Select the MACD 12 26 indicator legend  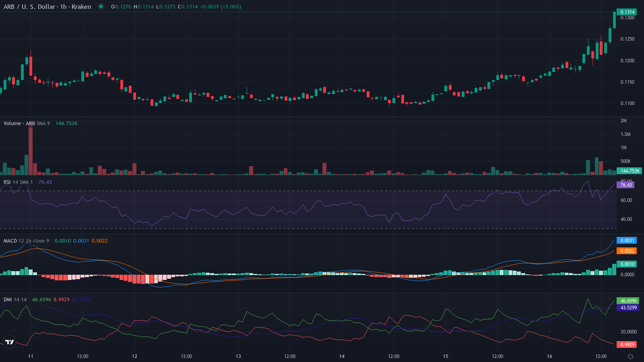pos(27,241)
